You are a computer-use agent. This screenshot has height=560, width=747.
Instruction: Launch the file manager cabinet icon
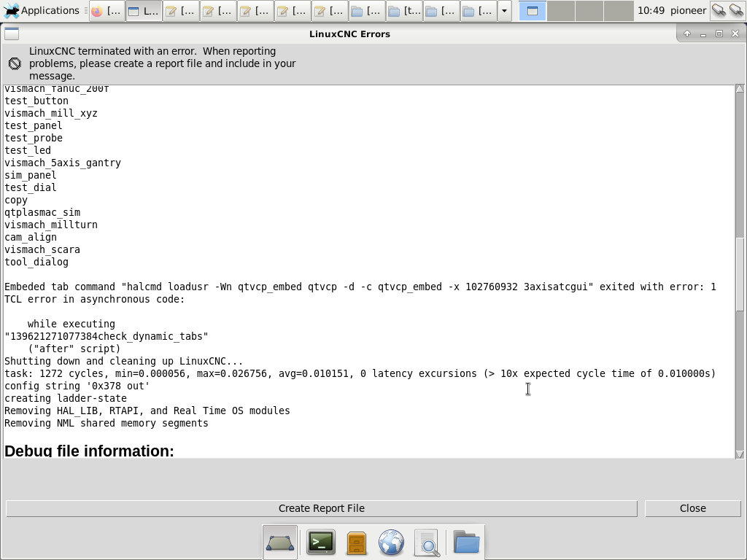(356, 542)
